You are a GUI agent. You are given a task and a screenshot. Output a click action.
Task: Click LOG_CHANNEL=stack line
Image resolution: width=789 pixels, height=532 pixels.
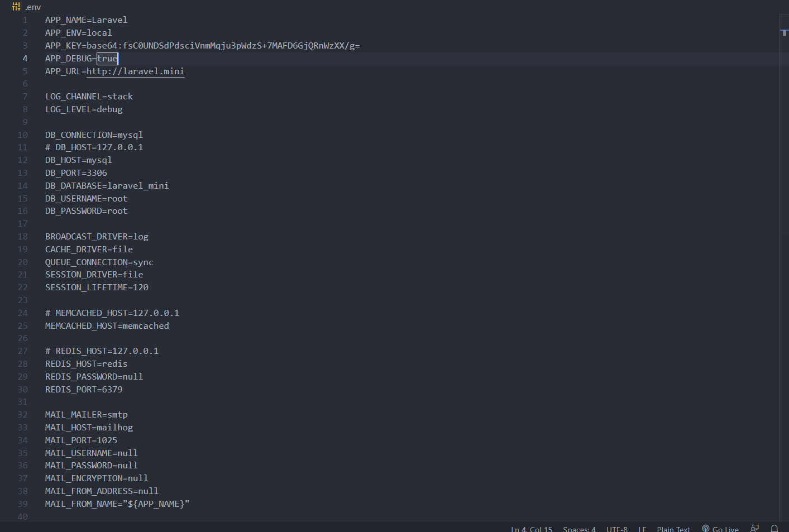click(x=89, y=97)
